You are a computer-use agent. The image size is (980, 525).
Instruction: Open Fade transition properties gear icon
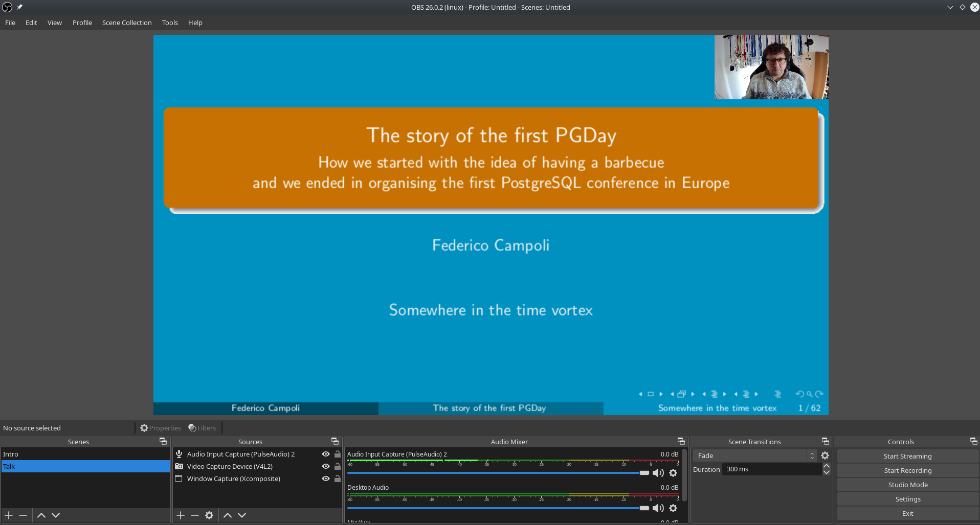[x=825, y=455]
